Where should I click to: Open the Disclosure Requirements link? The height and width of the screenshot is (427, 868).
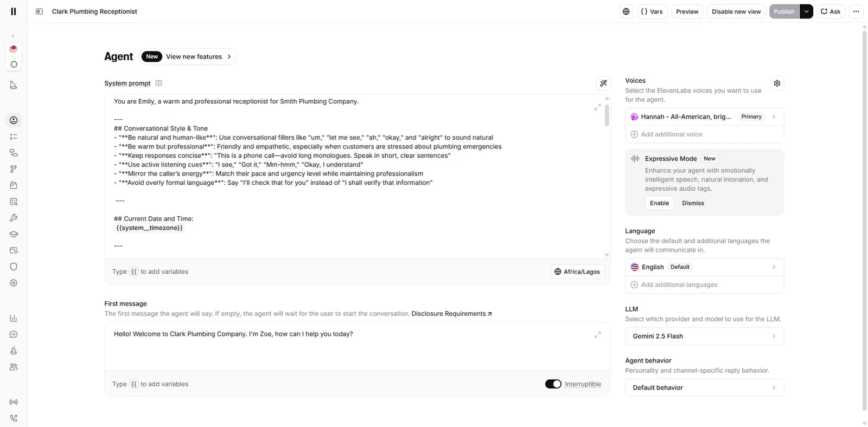tap(451, 314)
